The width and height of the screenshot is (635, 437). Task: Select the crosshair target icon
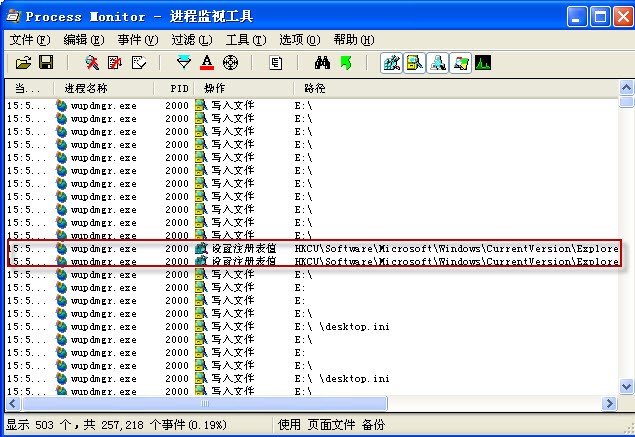(230, 63)
